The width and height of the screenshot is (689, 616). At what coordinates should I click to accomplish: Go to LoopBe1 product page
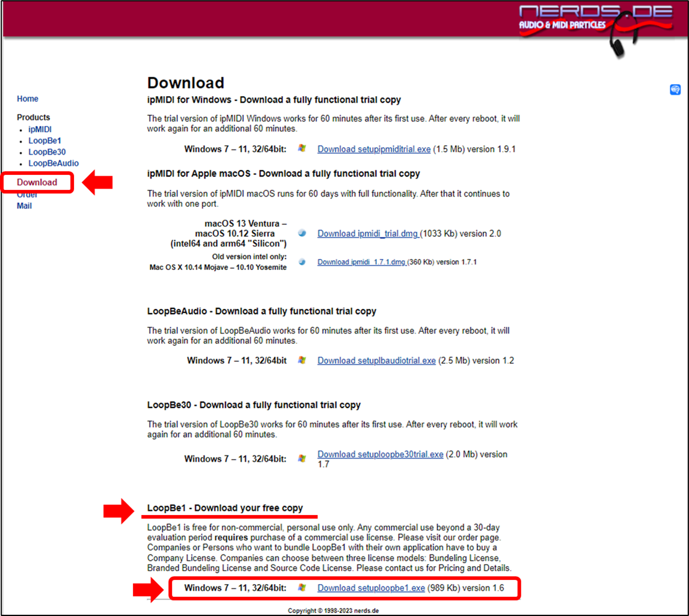[44, 141]
